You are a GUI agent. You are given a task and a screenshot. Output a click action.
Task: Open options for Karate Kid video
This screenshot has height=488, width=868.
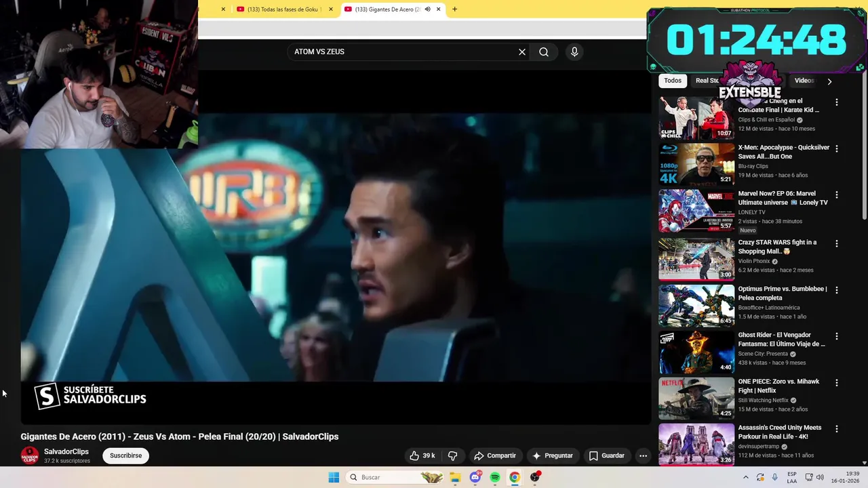click(837, 102)
